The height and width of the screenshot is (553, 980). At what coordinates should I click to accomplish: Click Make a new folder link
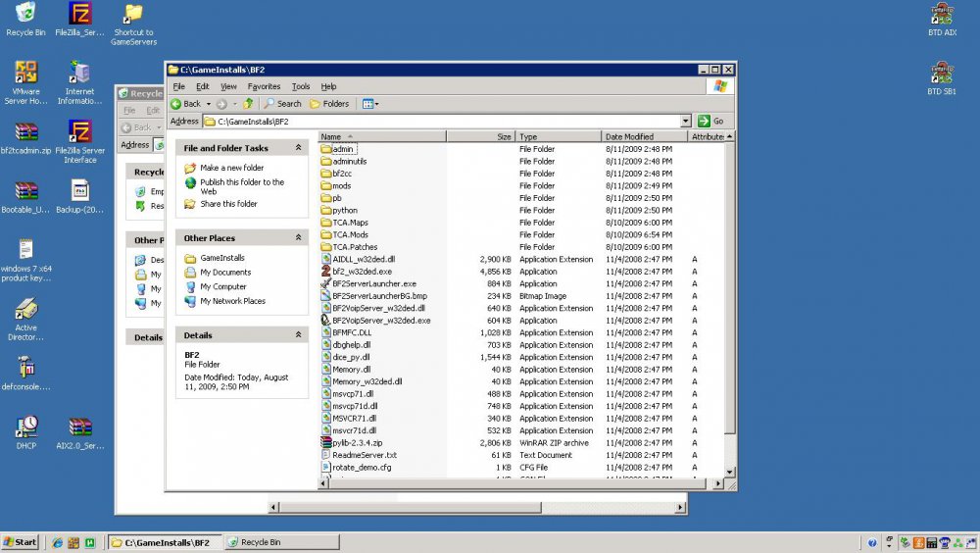231,168
